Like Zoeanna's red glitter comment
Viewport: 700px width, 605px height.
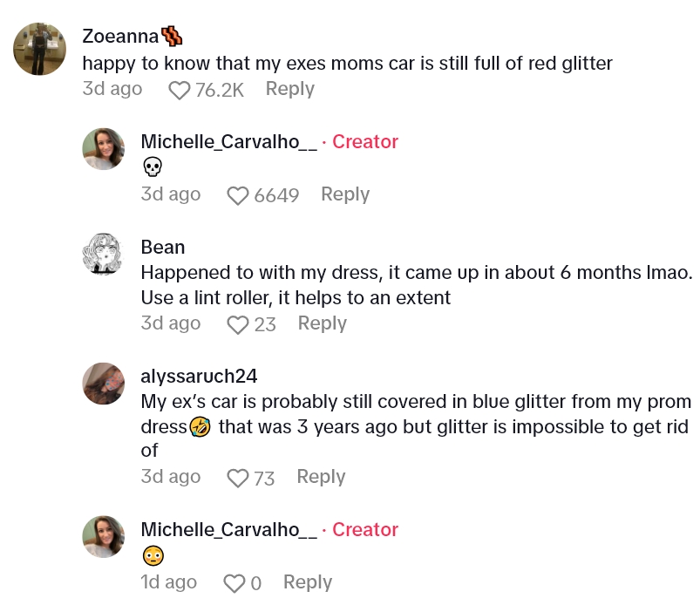click(x=179, y=90)
